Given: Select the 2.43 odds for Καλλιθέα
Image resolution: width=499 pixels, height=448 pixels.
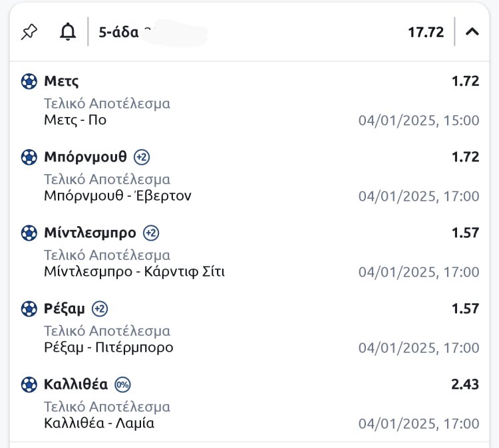Looking at the screenshot, I should (x=465, y=385).
